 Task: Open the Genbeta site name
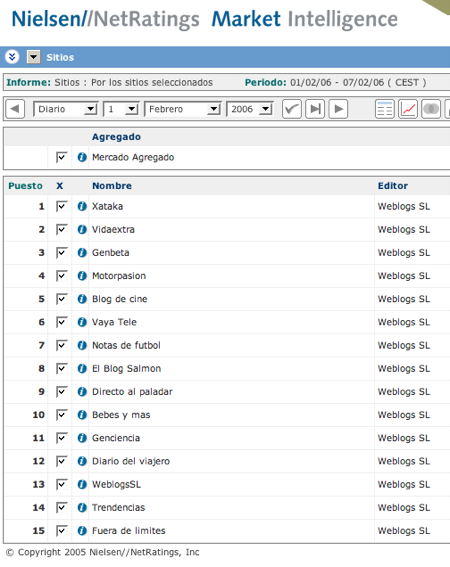111,253
